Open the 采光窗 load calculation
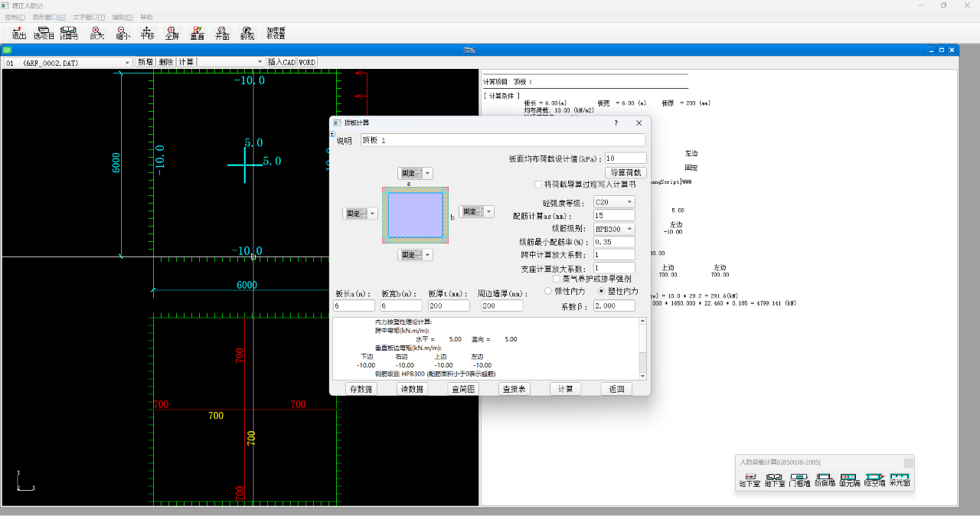 tap(900, 481)
